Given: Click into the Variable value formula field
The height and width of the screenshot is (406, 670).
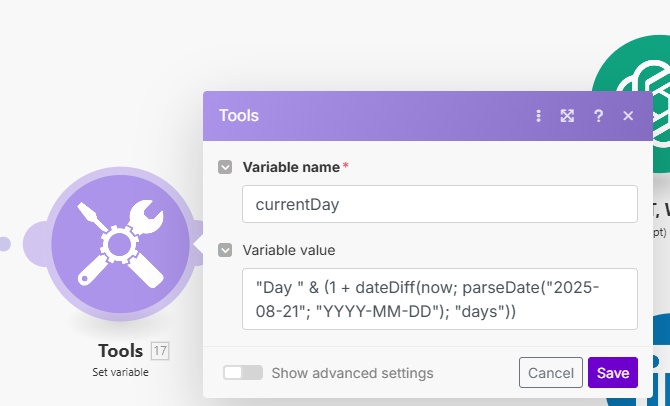Looking at the screenshot, I should coord(440,299).
